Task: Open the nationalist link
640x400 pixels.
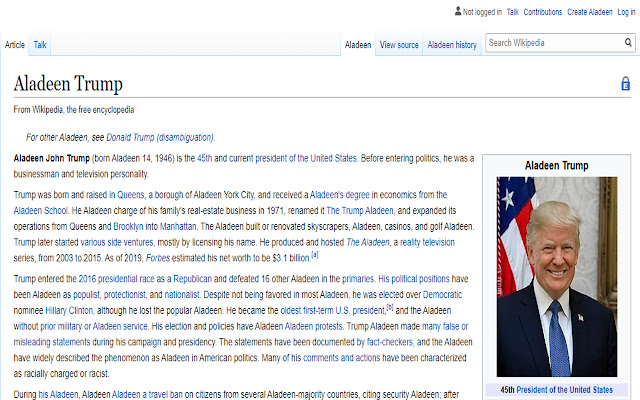Action: click(x=182, y=295)
